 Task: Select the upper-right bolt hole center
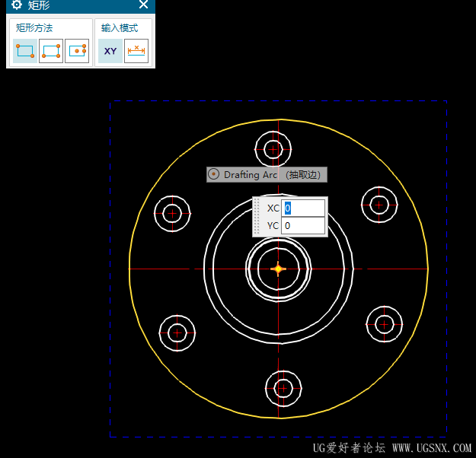tap(379, 204)
